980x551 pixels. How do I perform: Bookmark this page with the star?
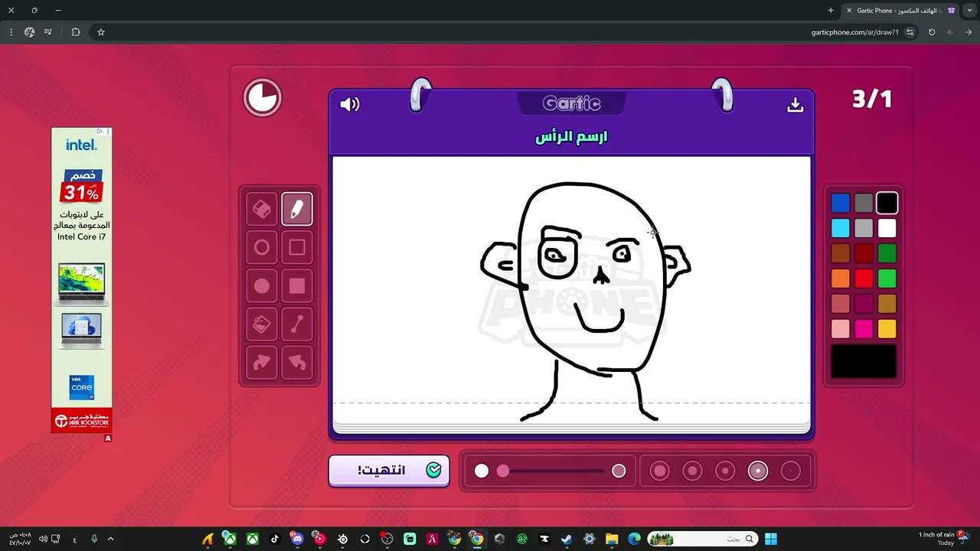click(100, 32)
